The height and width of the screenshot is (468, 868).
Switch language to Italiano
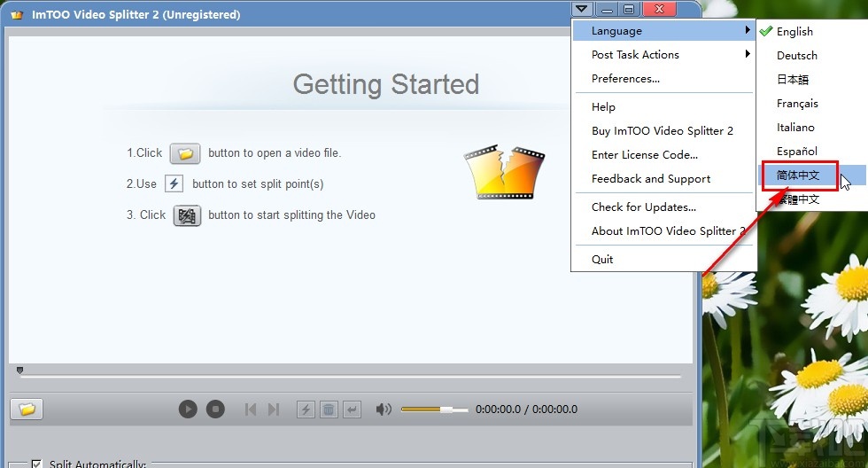click(x=811, y=128)
